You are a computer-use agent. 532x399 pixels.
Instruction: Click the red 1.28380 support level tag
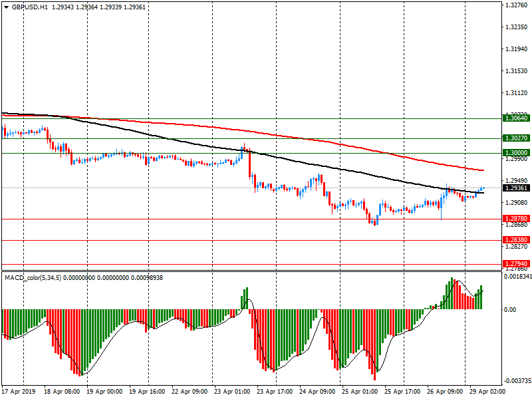(516, 240)
